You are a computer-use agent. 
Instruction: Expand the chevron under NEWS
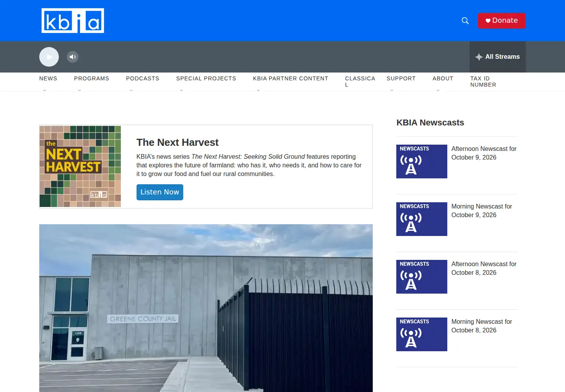coord(44,90)
